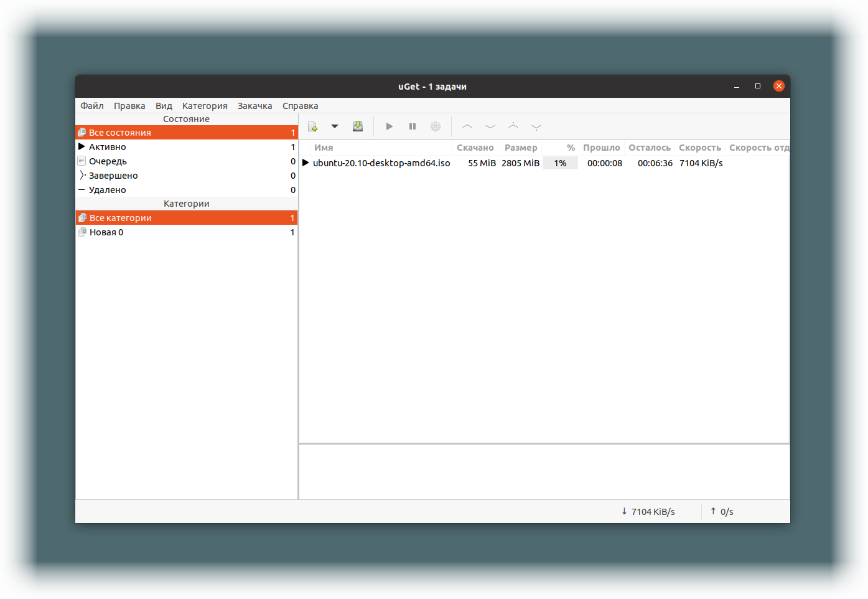Move download to bottom of list

536,127
